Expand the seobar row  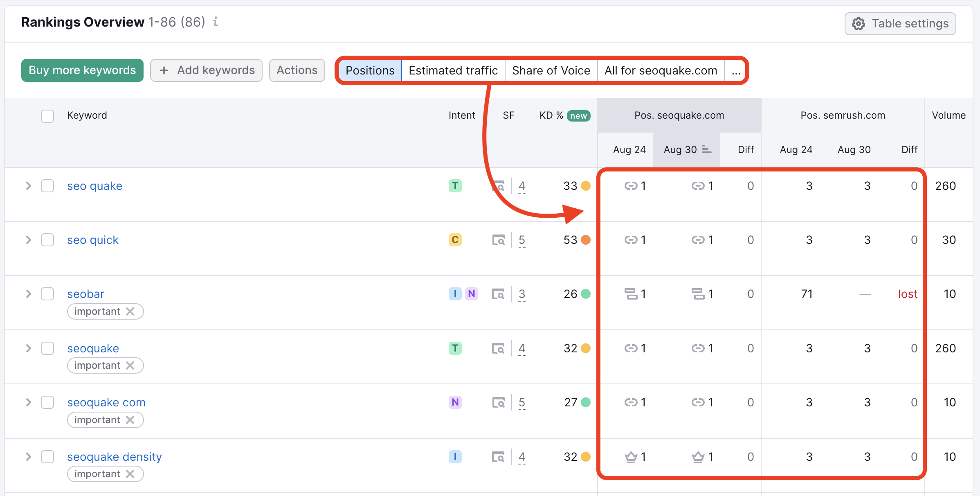point(28,294)
